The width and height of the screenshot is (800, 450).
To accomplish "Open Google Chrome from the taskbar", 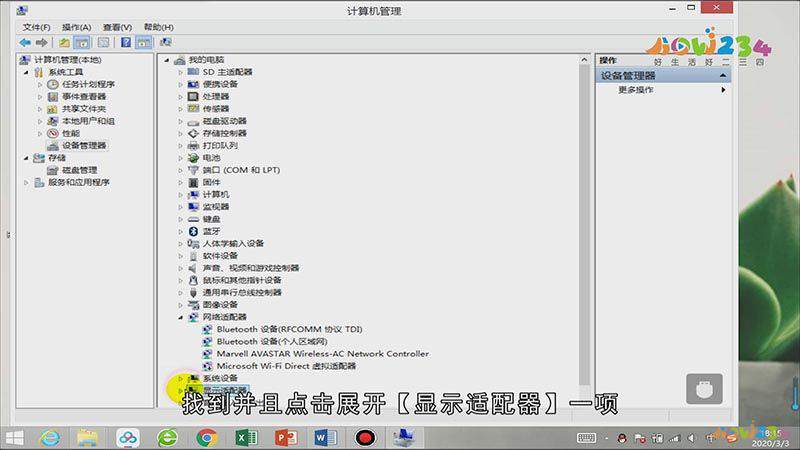I will point(206,438).
